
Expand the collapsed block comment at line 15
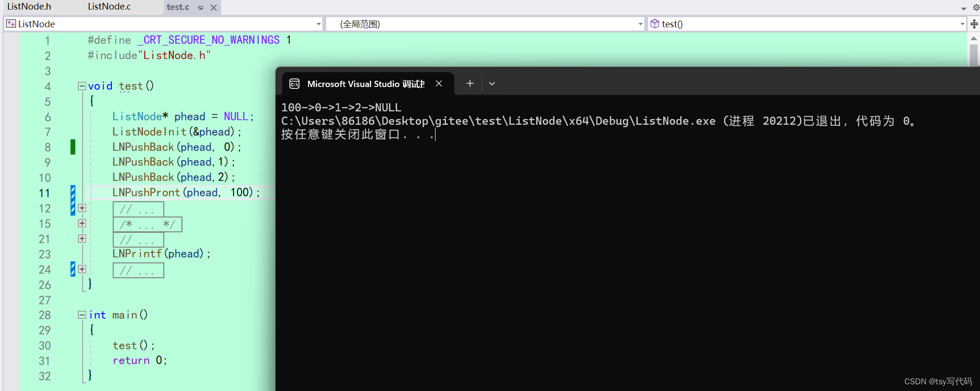coord(82,223)
